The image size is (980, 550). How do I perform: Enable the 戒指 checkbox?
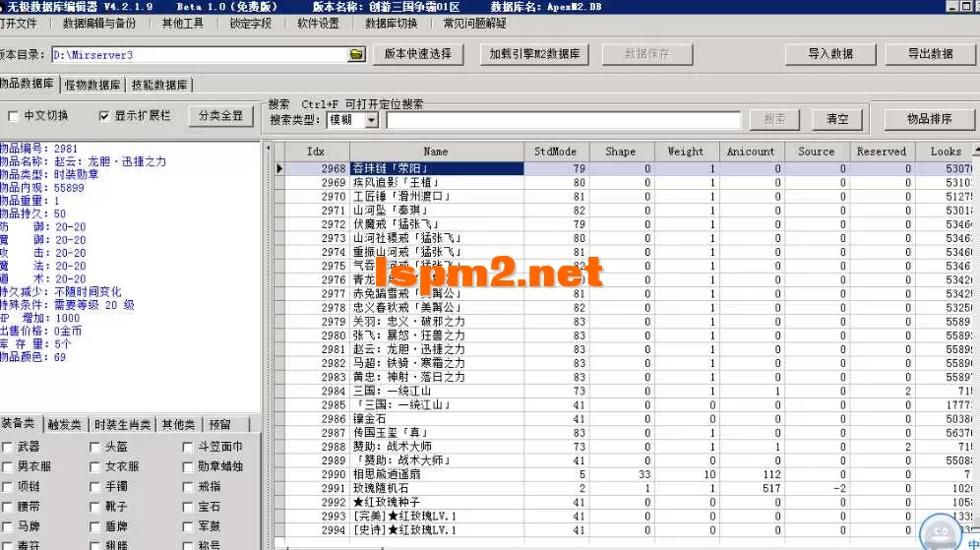(187, 487)
